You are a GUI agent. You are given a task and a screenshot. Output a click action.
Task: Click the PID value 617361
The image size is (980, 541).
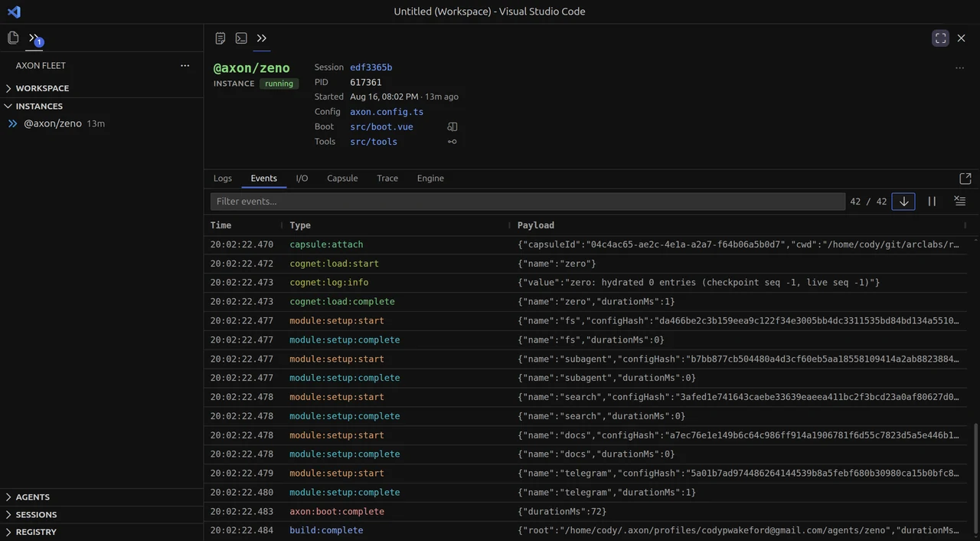tap(366, 82)
